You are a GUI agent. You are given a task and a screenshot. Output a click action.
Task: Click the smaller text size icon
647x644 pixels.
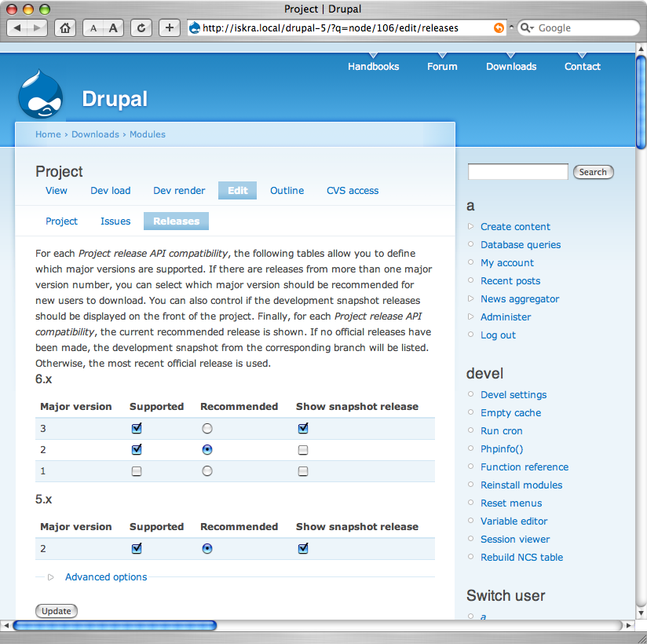(93, 27)
